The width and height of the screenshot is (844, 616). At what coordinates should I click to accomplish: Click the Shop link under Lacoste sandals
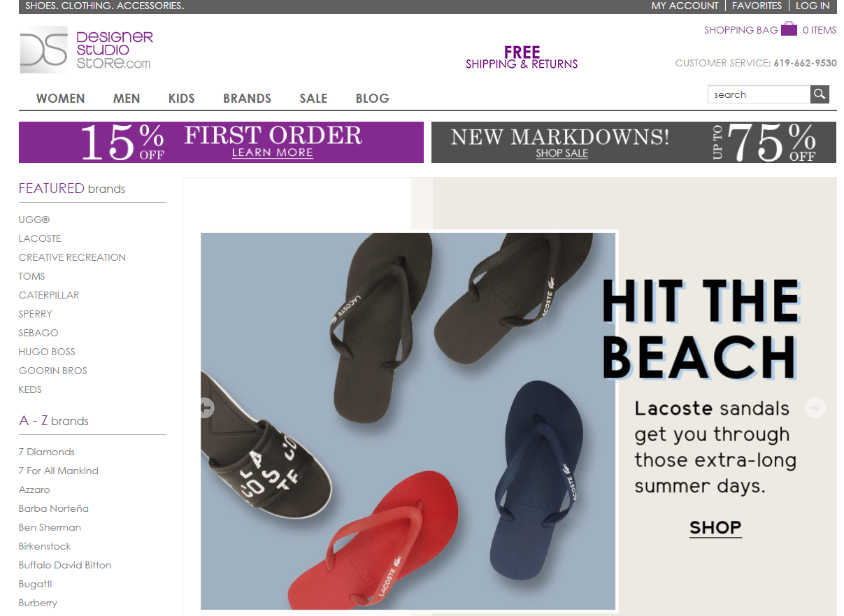click(715, 527)
